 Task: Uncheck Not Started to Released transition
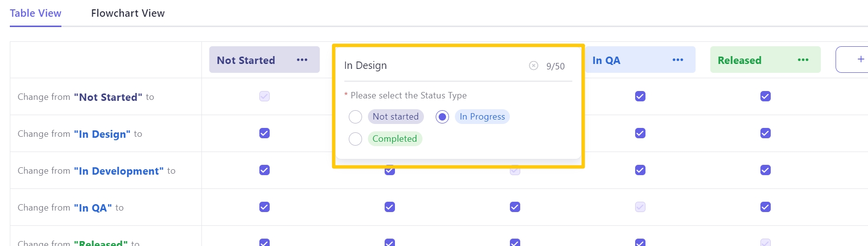(x=765, y=96)
